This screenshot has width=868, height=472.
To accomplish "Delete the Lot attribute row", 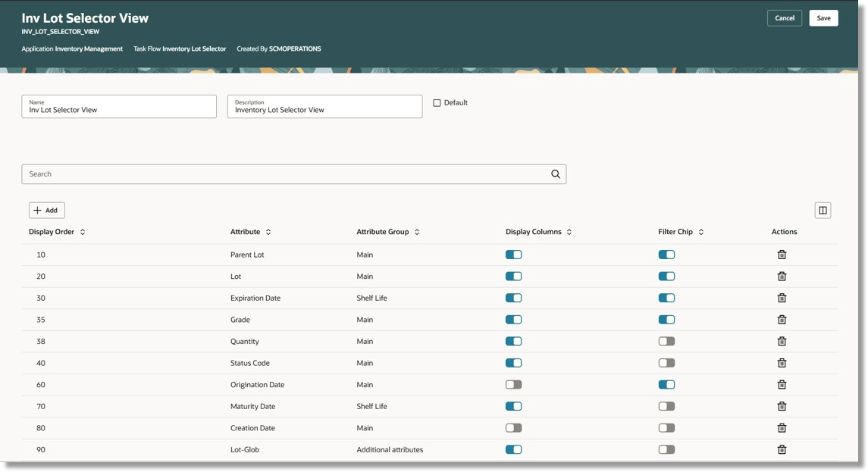I will 782,276.
